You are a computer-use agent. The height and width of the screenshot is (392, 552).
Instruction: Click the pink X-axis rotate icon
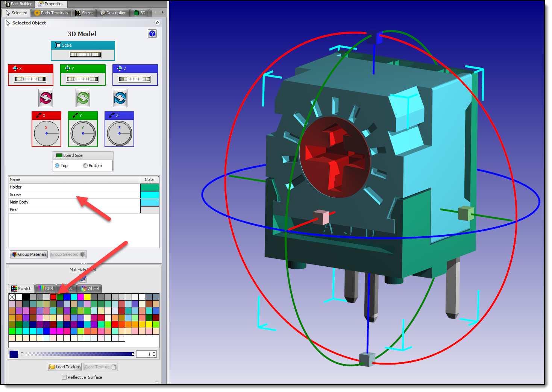coord(45,98)
